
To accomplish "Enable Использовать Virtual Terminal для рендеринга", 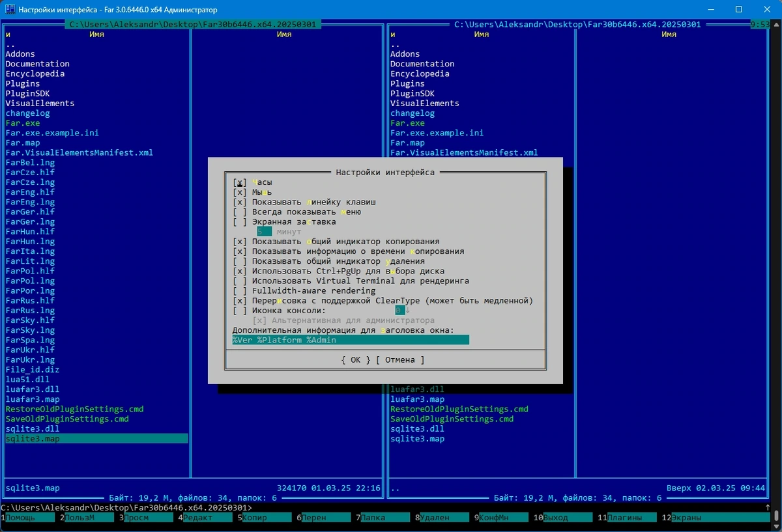I will [240, 281].
